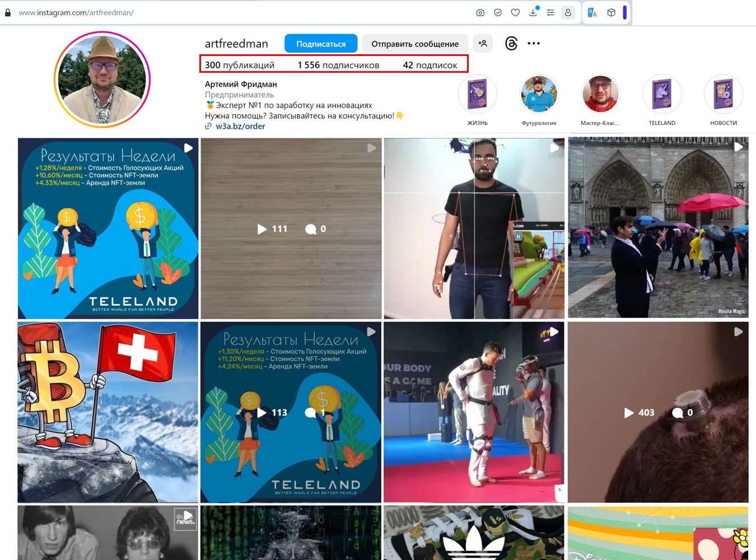Click the name Артемий Фридман
Image resolution: width=756 pixels, height=560 pixels.
coord(241,84)
